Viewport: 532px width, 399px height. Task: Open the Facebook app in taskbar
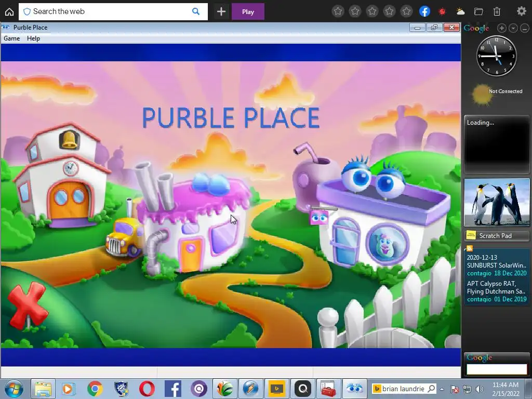173,389
